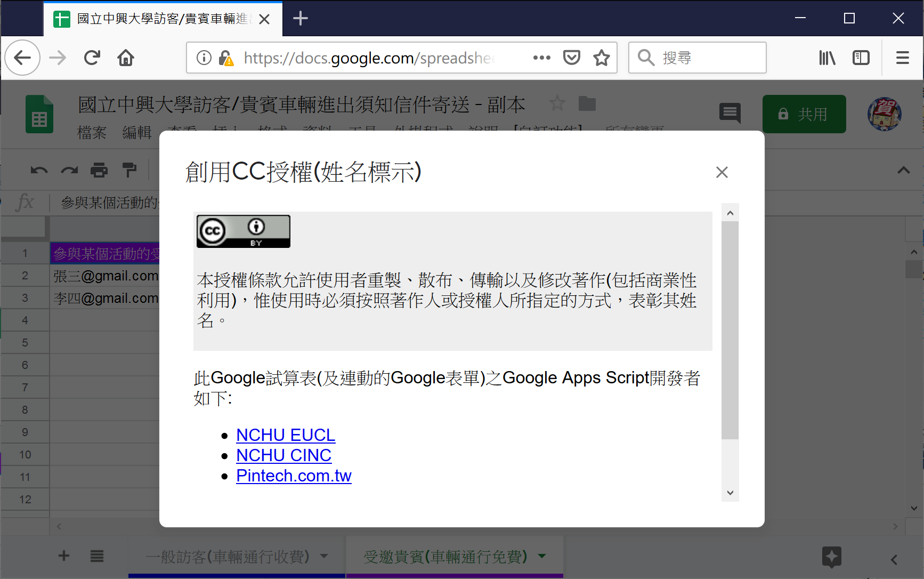This screenshot has height=579, width=924.
Task: Go back with browser back button
Action: (x=22, y=58)
